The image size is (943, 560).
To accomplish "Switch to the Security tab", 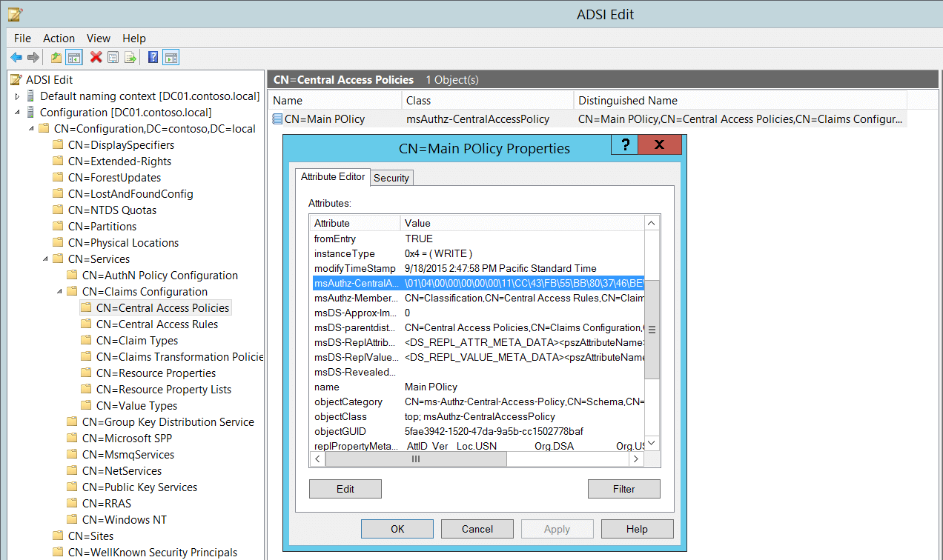I will coord(391,178).
